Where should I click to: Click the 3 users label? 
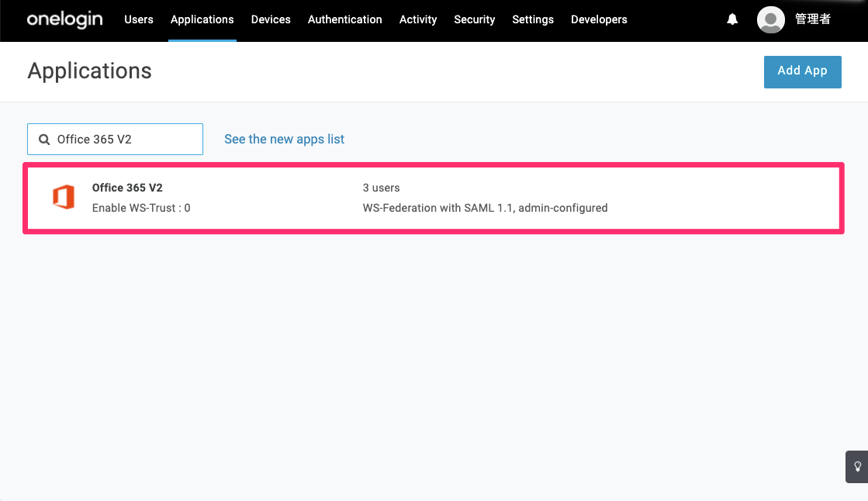tap(381, 188)
